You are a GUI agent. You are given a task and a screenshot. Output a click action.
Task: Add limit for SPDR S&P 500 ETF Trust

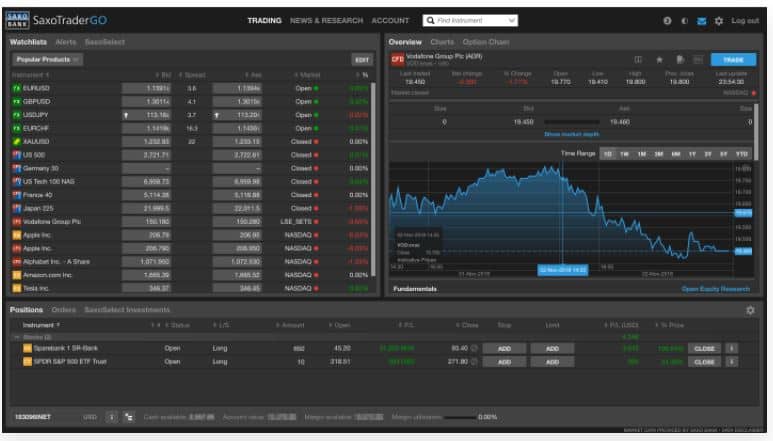[552, 362]
